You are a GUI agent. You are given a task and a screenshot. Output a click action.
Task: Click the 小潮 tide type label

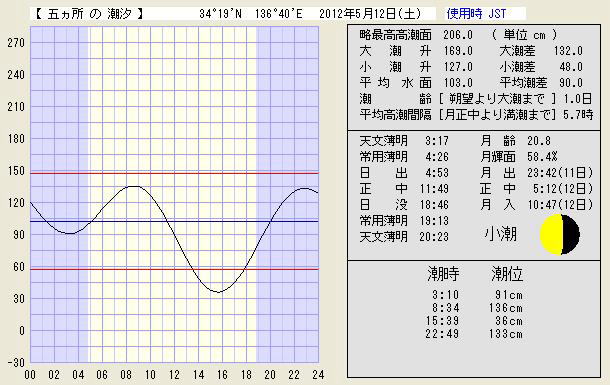coord(501,234)
